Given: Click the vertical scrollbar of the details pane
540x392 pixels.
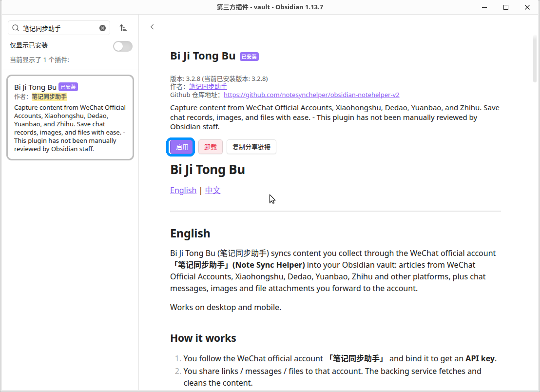Looking at the screenshot, I should tap(535, 59).
